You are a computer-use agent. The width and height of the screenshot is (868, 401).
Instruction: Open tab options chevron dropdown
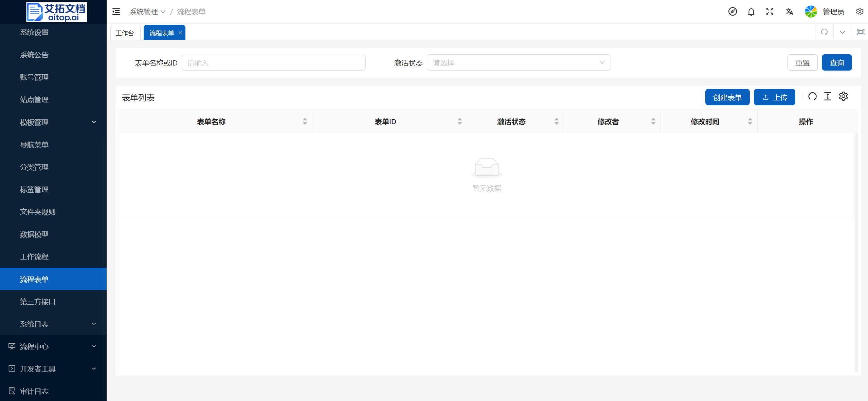click(x=843, y=32)
